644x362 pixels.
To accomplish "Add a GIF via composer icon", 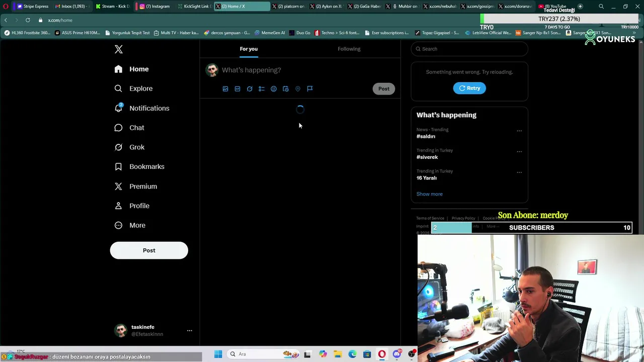I will click(237, 89).
